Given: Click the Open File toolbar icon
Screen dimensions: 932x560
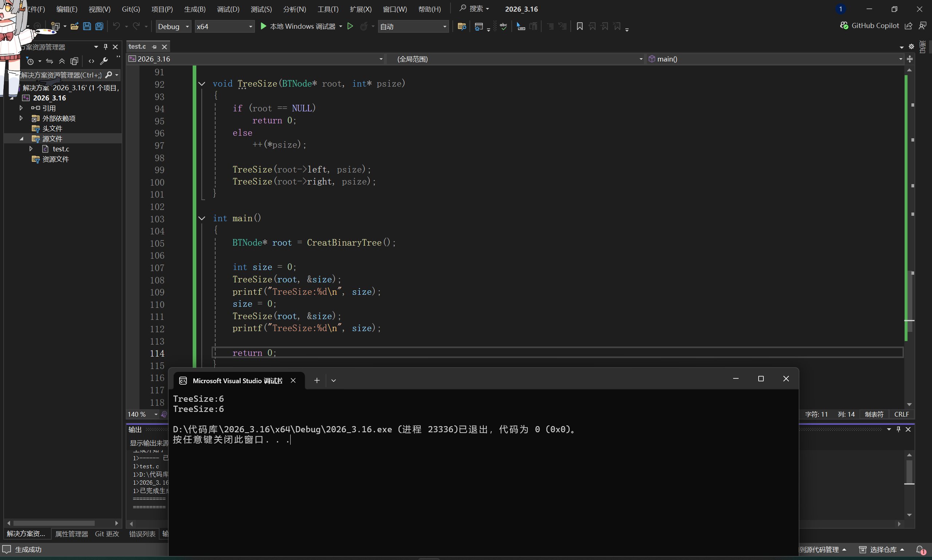Looking at the screenshot, I should (x=74, y=27).
